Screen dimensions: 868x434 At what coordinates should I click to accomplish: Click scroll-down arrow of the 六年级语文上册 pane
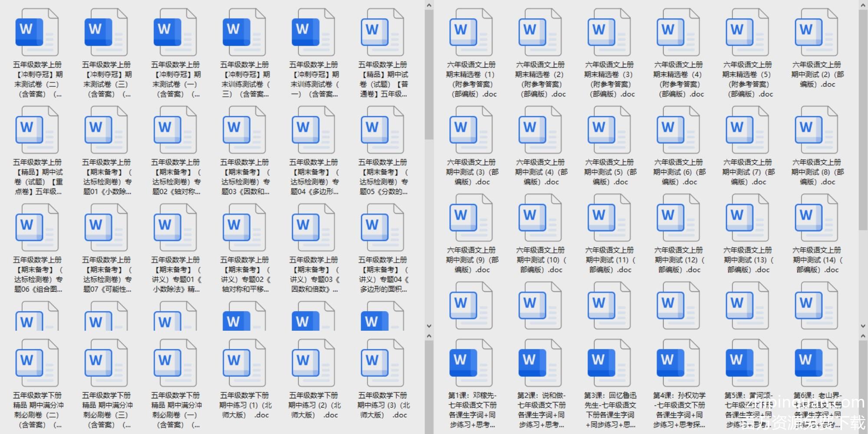(x=863, y=326)
